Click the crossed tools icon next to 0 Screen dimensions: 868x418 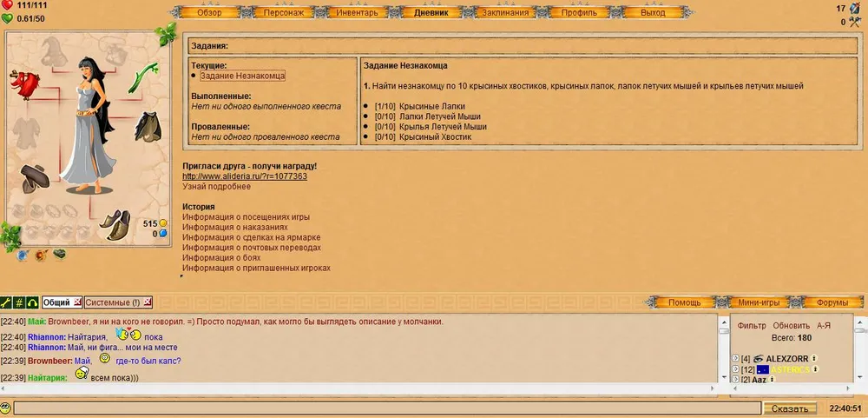[x=855, y=23]
